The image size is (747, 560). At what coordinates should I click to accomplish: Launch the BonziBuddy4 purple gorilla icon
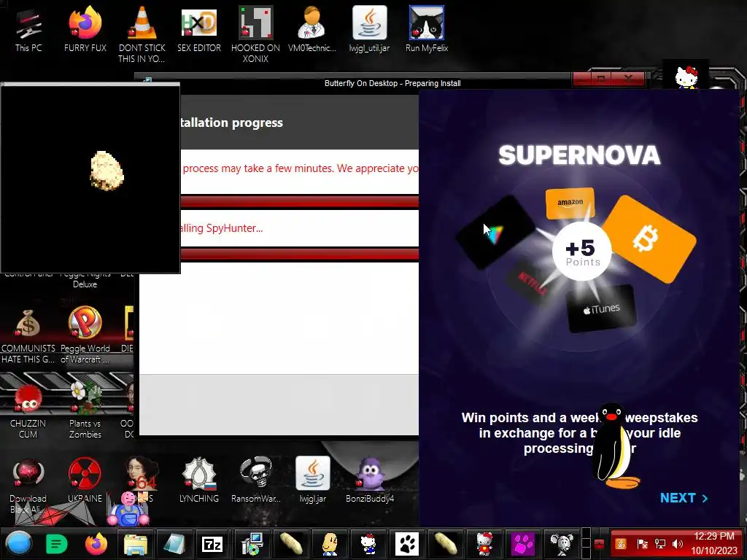coord(370,480)
